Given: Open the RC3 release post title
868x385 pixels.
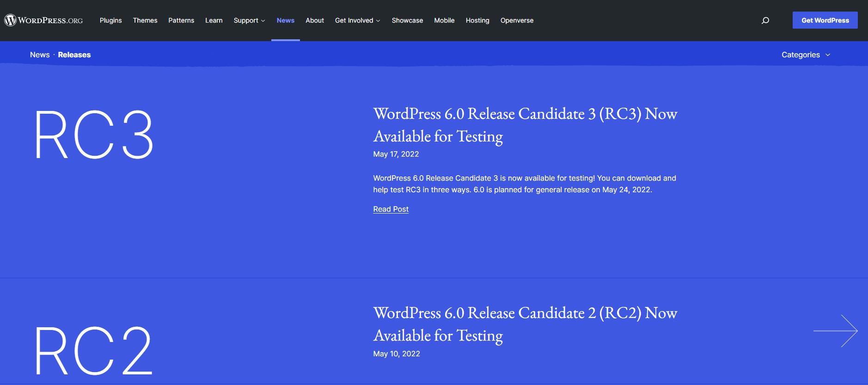Looking at the screenshot, I should pos(525,125).
